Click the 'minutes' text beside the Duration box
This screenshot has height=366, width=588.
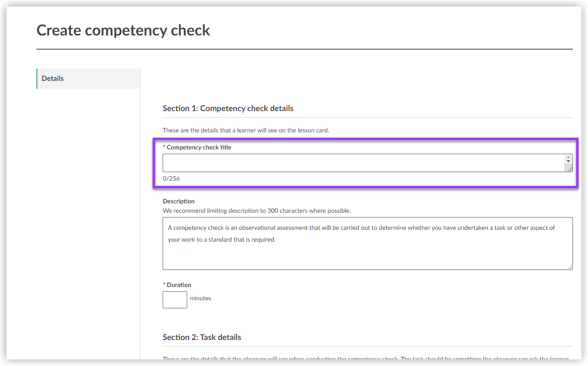click(x=200, y=298)
